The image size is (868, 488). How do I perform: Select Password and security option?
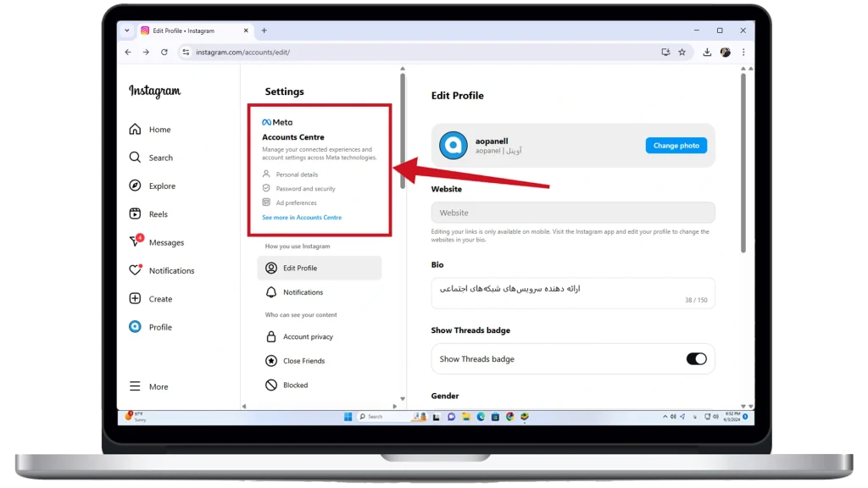[x=299, y=189]
